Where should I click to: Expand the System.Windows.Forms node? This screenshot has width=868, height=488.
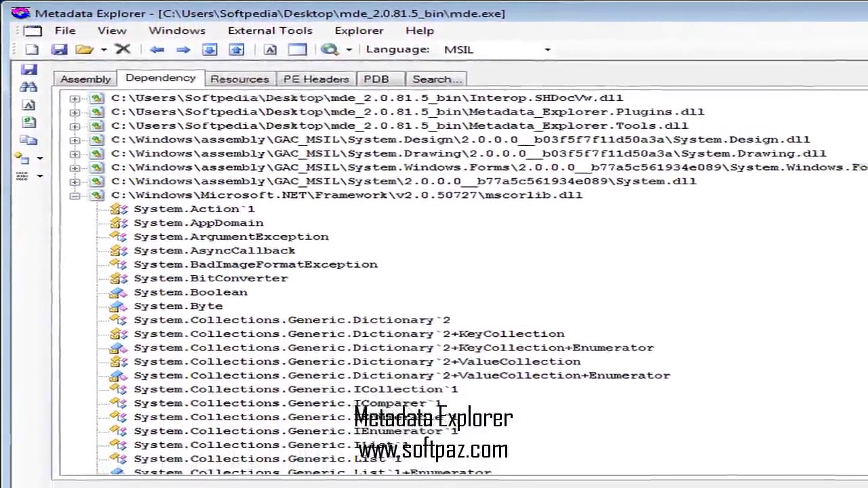click(75, 168)
